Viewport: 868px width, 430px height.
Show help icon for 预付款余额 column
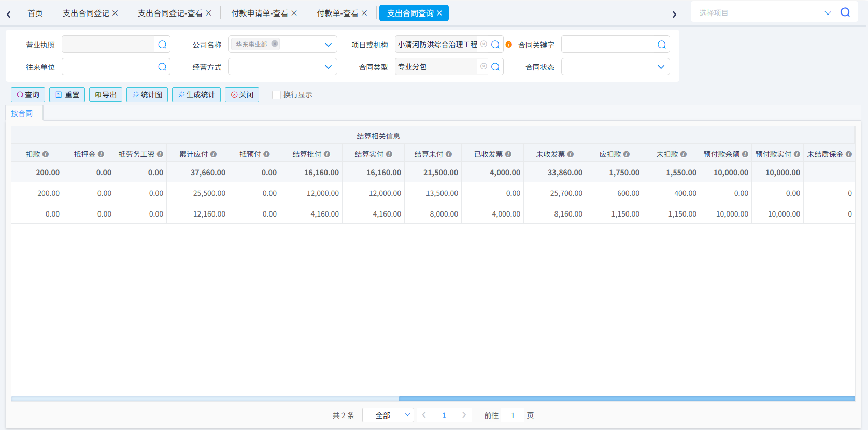tap(745, 154)
